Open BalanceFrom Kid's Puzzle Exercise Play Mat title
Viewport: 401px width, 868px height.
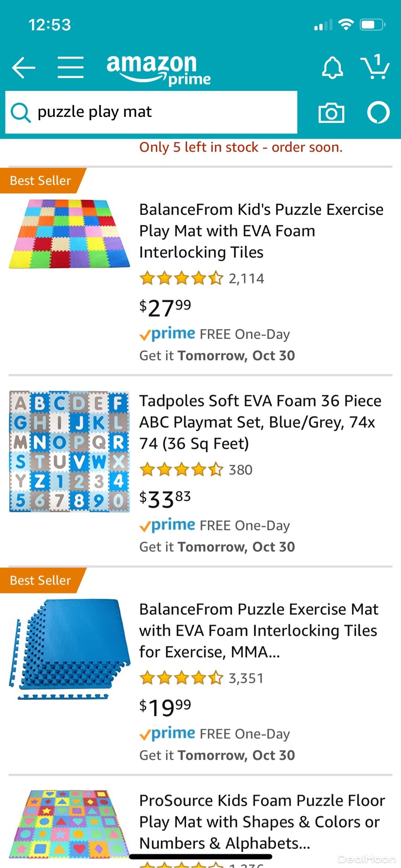pos(261,231)
